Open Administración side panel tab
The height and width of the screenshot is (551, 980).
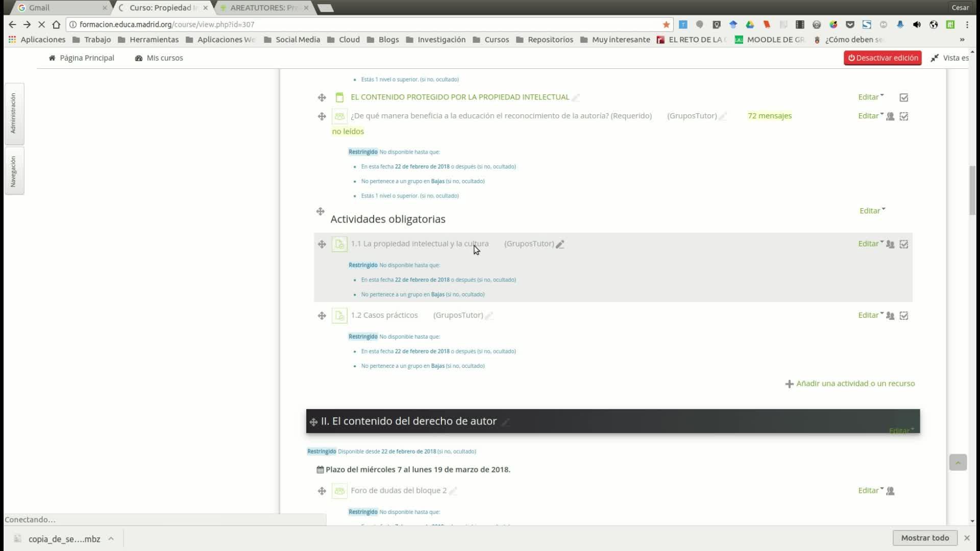pos(14,113)
